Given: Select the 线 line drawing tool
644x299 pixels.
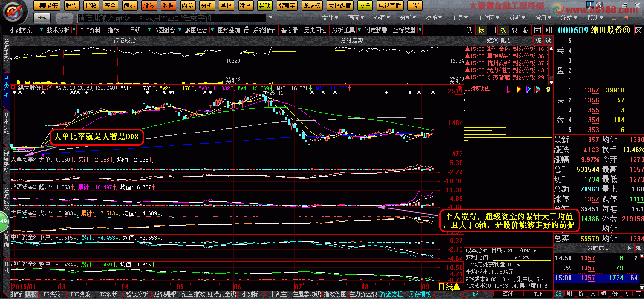Looking at the screenshot, I should pyautogui.click(x=514, y=30).
